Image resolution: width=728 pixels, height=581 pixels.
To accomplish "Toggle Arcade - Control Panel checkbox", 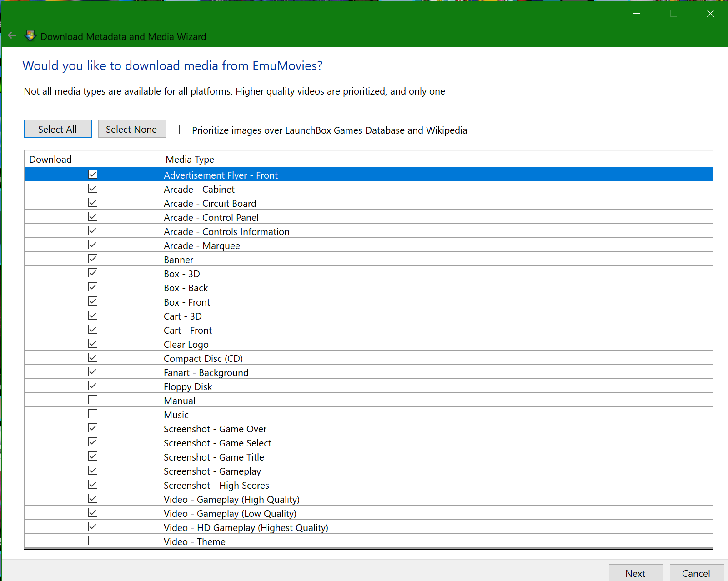I will click(x=93, y=216).
